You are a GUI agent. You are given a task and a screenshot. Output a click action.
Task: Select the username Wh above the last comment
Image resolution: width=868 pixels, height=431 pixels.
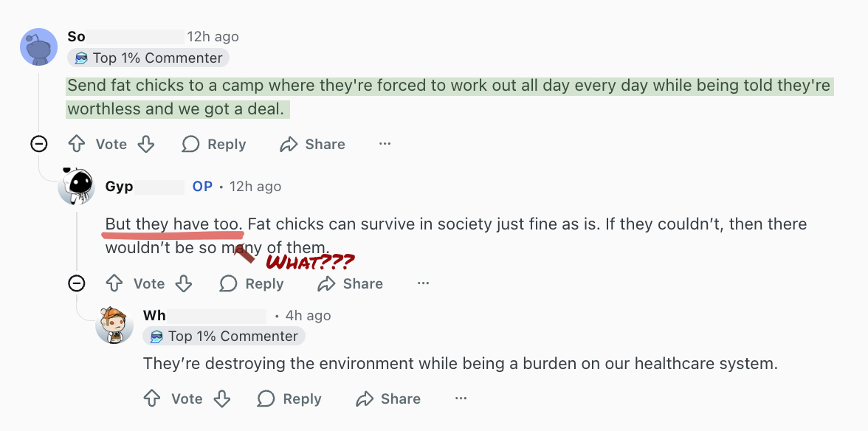pos(153,315)
